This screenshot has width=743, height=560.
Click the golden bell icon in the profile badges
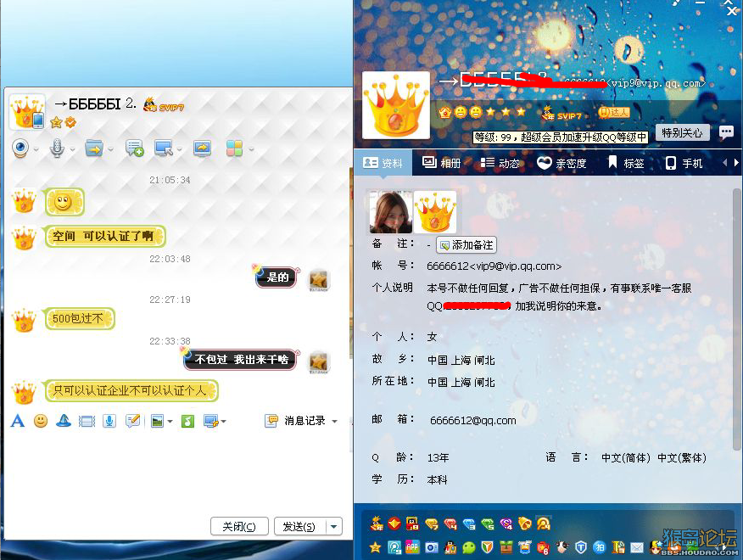tap(524, 524)
